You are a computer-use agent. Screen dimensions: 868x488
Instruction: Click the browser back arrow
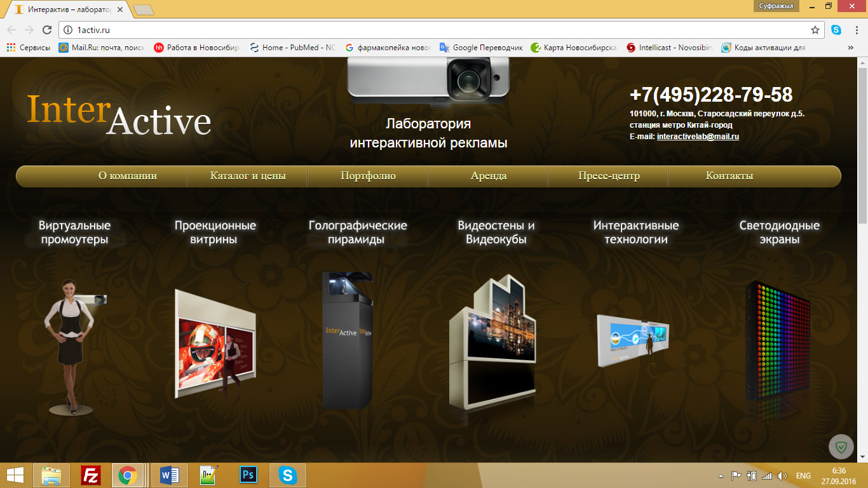pos(11,30)
